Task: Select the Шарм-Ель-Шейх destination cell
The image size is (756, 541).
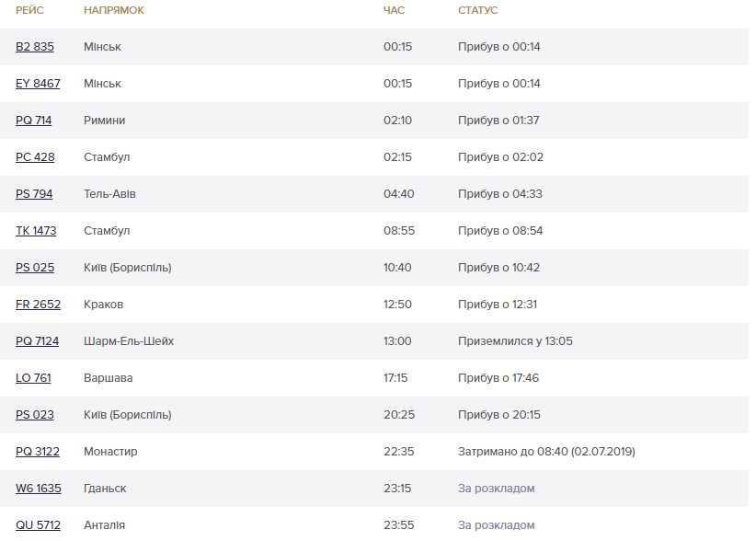Action: 129,341
